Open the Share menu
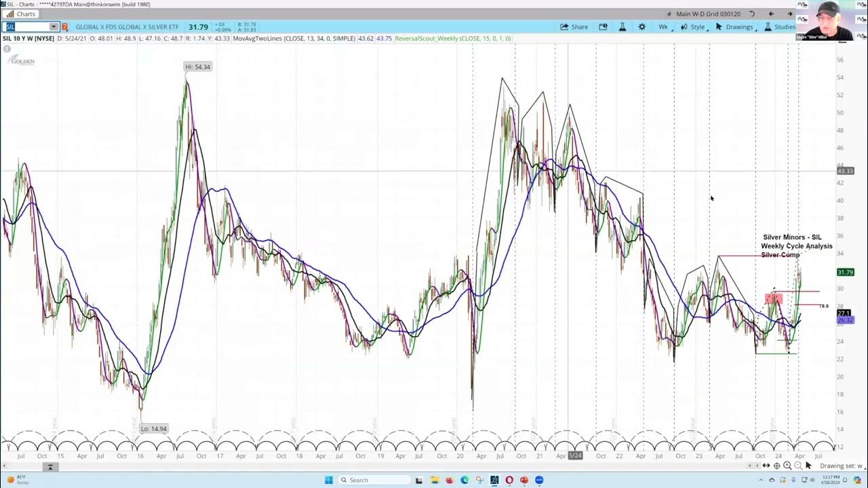Image resolution: width=868 pixels, height=488 pixels. click(x=574, y=27)
